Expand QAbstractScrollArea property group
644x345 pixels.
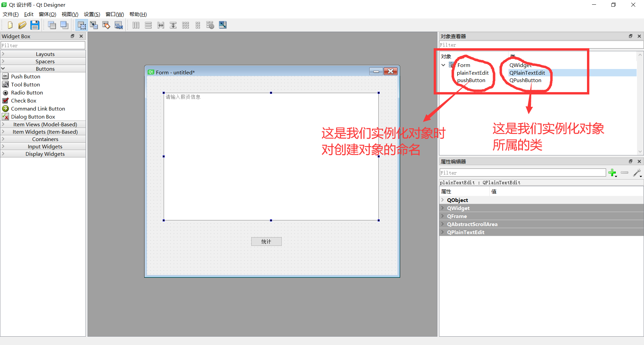pyautogui.click(x=442, y=224)
